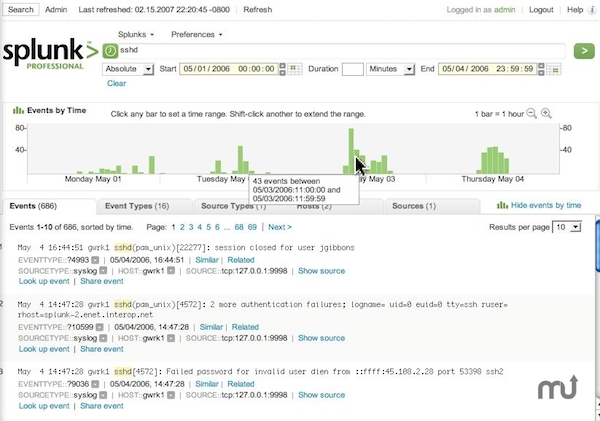Click the green clock icon beside sshd
The height and width of the screenshot is (421, 600).
pos(110,51)
